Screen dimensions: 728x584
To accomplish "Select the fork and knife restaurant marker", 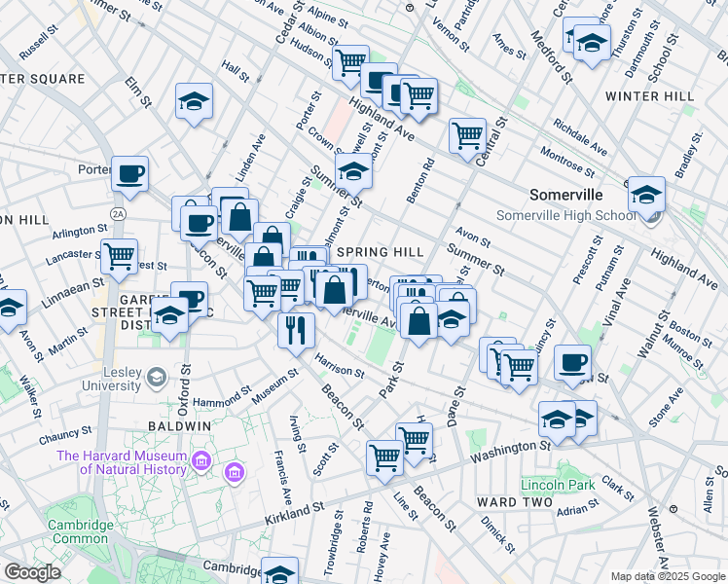I will 296,329.
